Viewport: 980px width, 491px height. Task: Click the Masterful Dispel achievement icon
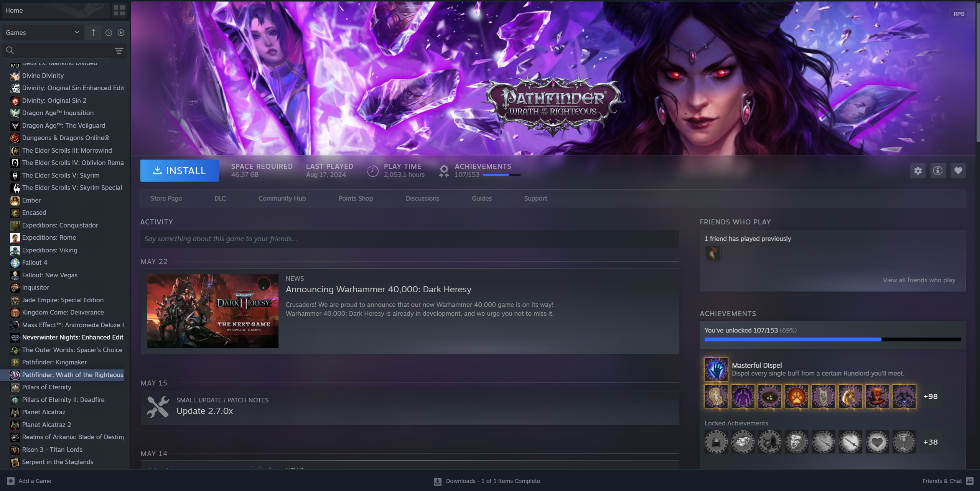tap(716, 369)
